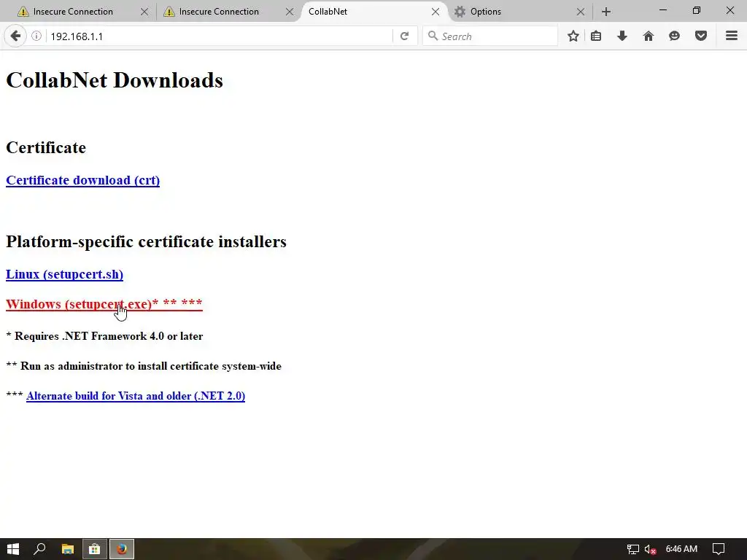
Task: Save page to Pocket icon
Action: [701, 36]
